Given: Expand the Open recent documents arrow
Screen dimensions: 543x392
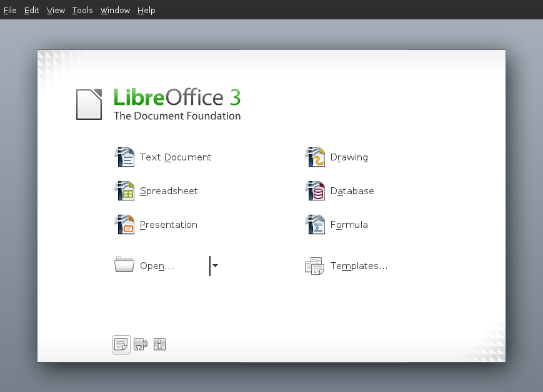Looking at the screenshot, I should (x=215, y=265).
